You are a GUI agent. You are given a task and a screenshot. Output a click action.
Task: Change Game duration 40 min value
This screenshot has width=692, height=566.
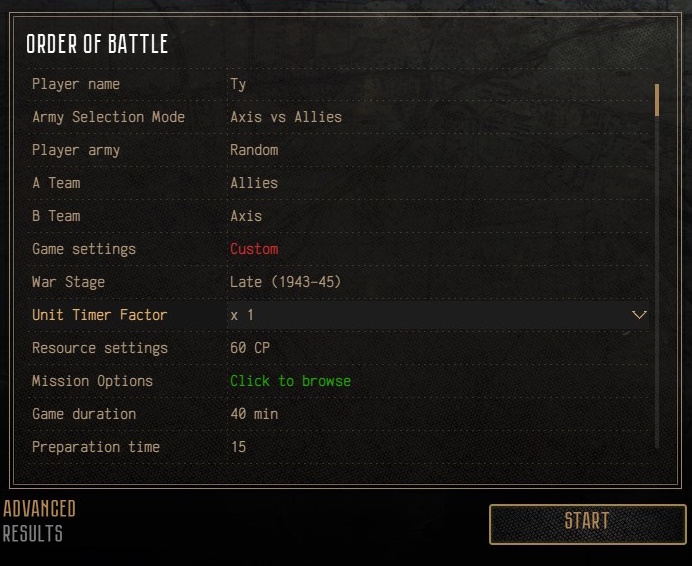(254, 414)
